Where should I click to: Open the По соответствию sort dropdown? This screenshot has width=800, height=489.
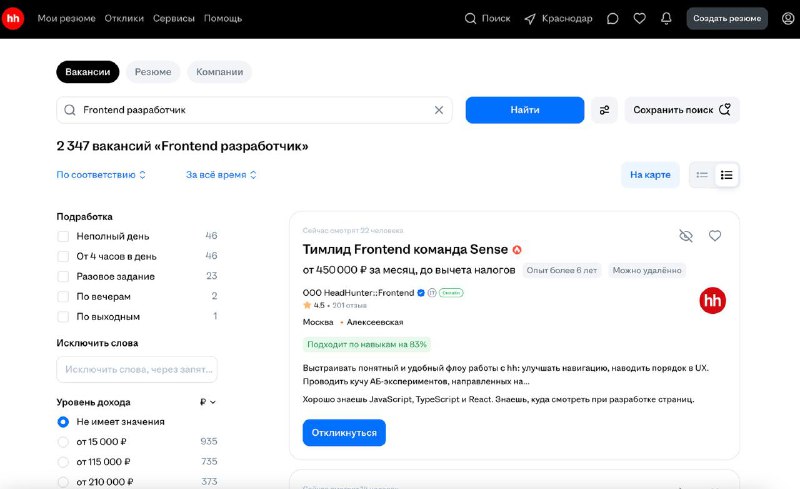101,175
